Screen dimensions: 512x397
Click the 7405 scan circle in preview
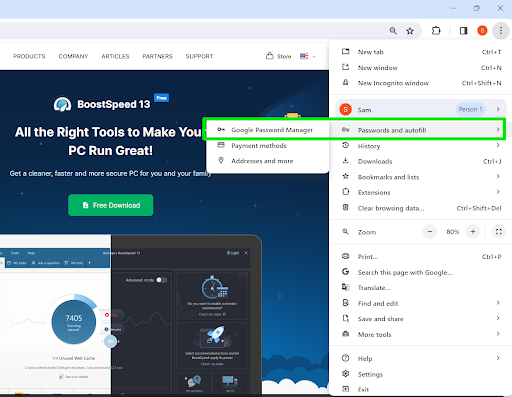74,322
